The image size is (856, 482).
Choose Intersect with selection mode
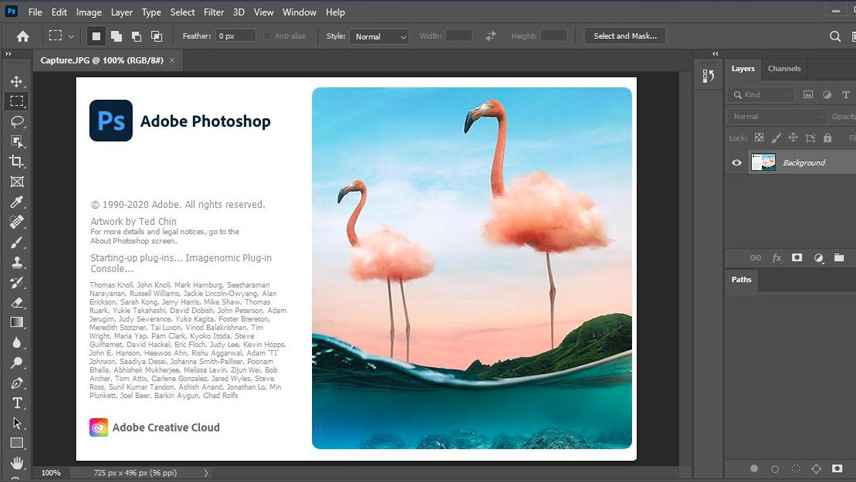tap(157, 37)
